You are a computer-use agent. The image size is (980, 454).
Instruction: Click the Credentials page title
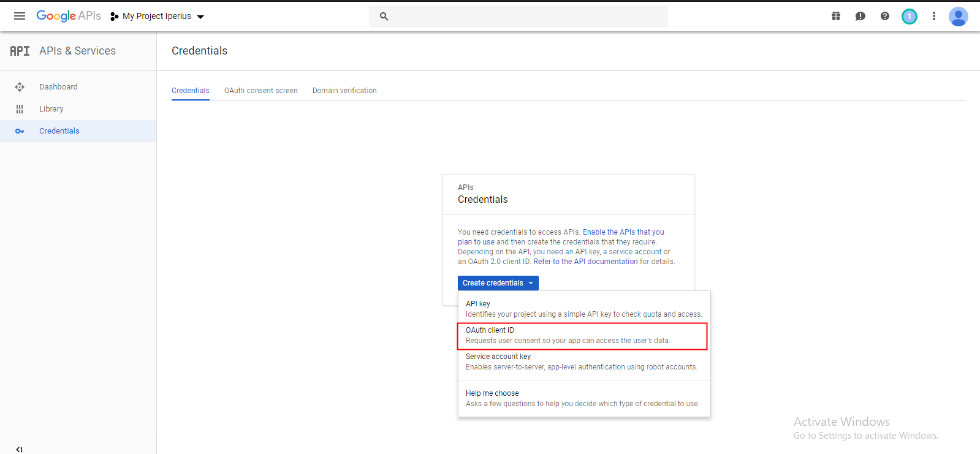(x=199, y=51)
